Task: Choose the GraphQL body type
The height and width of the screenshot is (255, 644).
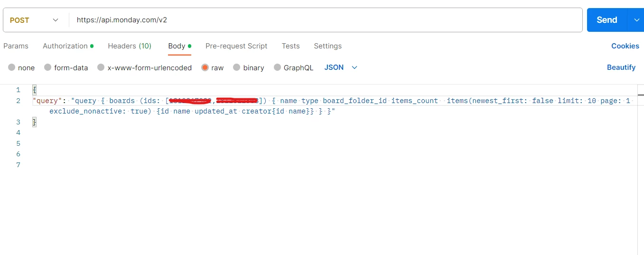Action: 294,67
